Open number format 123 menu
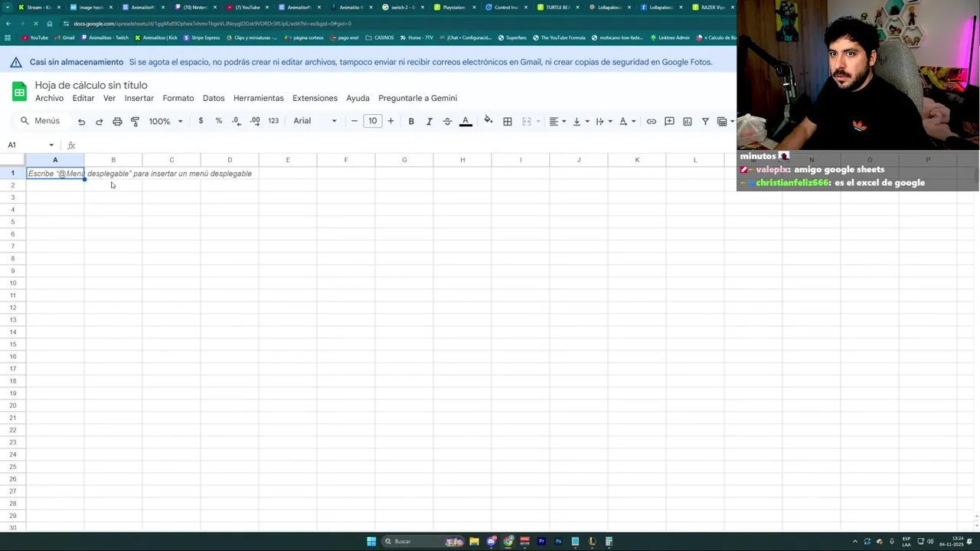 273,121
